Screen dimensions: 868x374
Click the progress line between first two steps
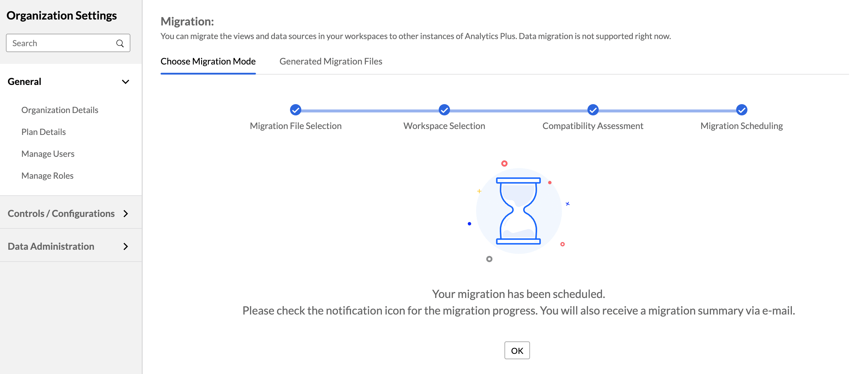tap(370, 110)
